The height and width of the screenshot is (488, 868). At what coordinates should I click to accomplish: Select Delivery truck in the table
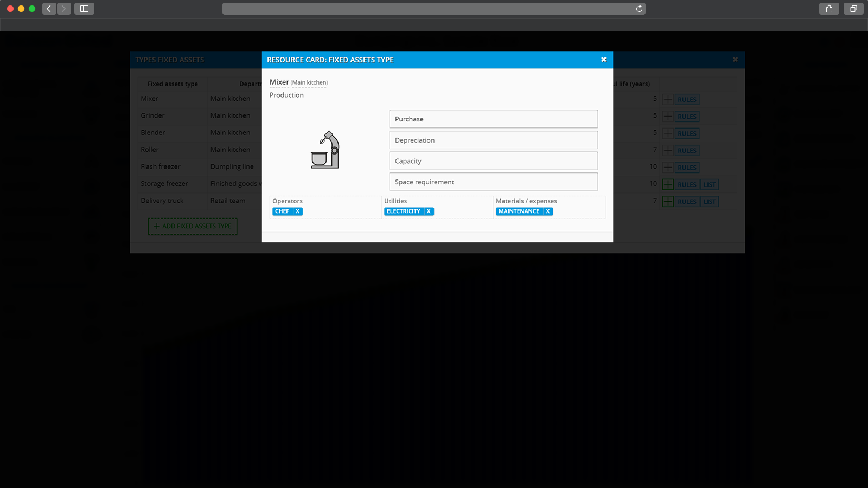162,201
